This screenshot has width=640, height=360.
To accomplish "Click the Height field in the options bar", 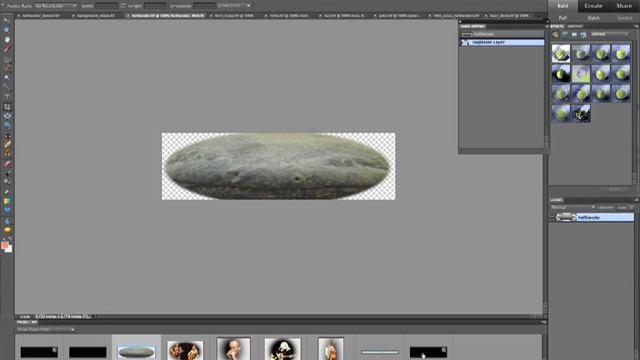I will tap(155, 6).
